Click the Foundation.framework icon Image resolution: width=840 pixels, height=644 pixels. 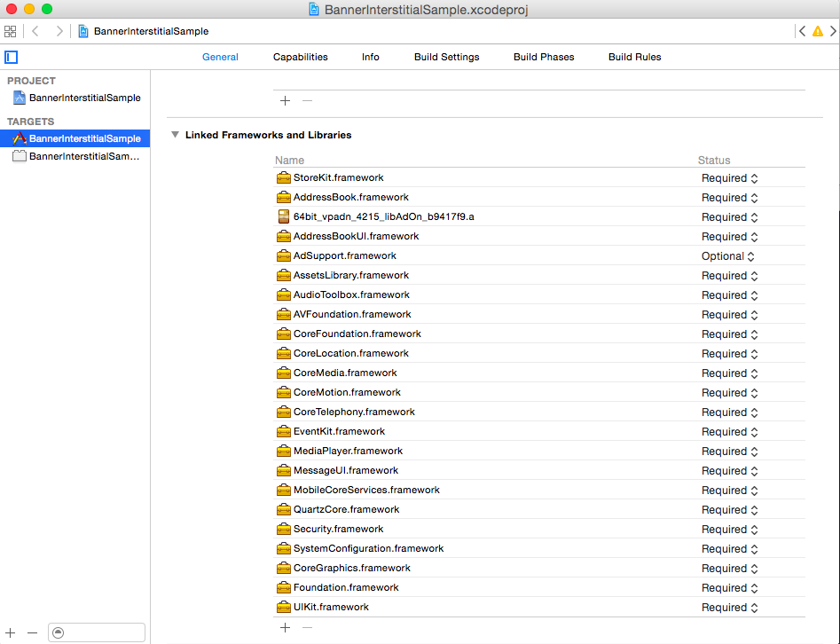283,588
